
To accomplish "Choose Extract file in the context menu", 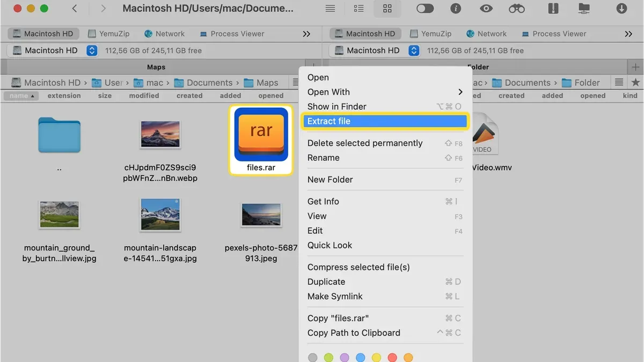I will click(x=385, y=121).
